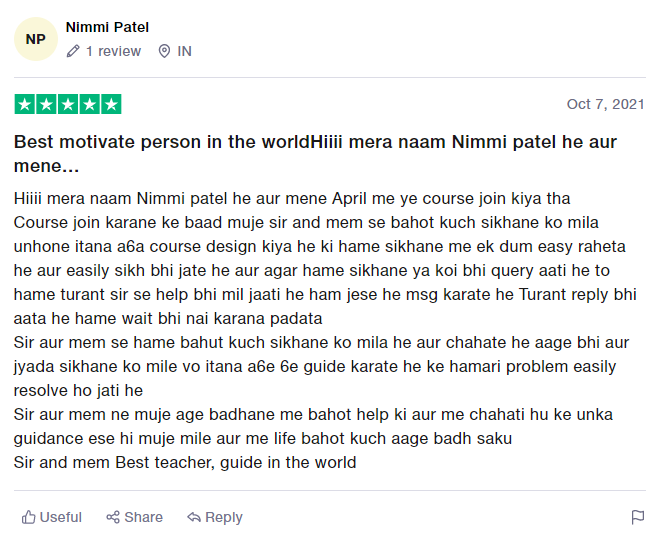Click the Share network icon
This screenshot has height=542, width=658.
(x=113, y=517)
